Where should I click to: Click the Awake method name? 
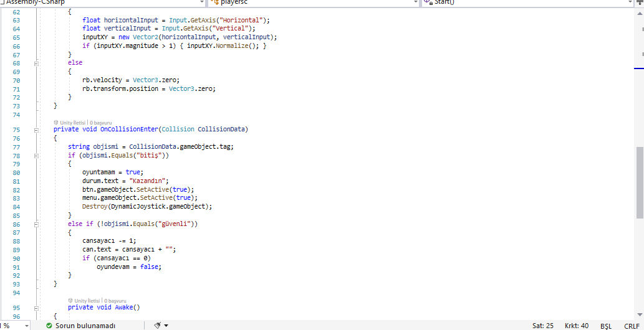pos(123,307)
